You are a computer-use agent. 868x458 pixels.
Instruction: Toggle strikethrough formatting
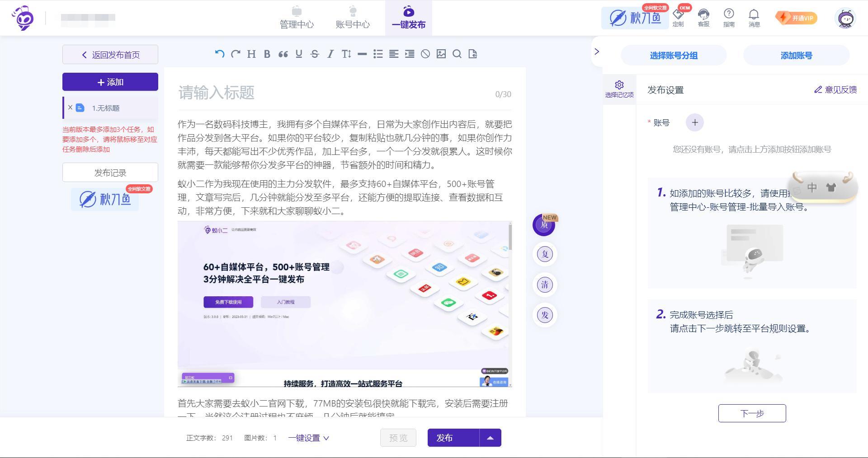click(315, 54)
